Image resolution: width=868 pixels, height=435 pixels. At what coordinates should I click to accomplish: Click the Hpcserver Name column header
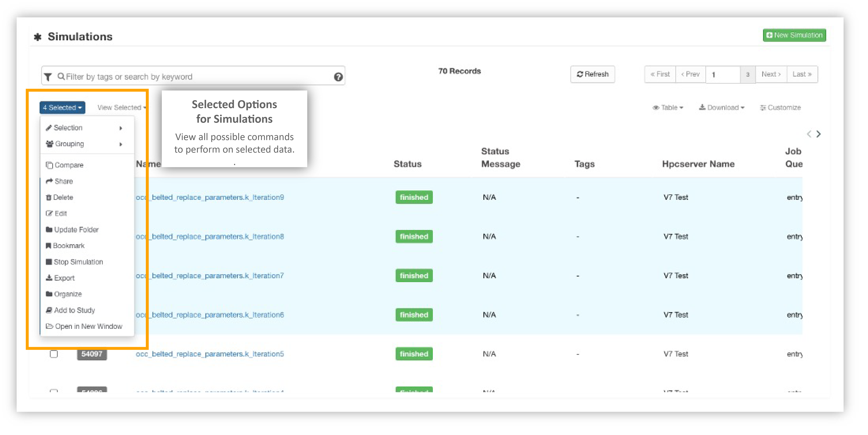coord(698,164)
